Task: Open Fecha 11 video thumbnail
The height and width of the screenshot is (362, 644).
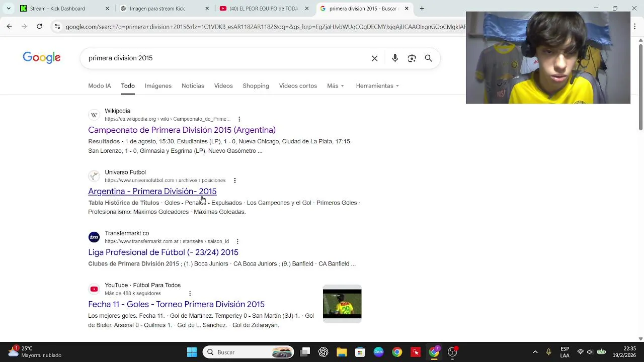Action: pos(342,304)
